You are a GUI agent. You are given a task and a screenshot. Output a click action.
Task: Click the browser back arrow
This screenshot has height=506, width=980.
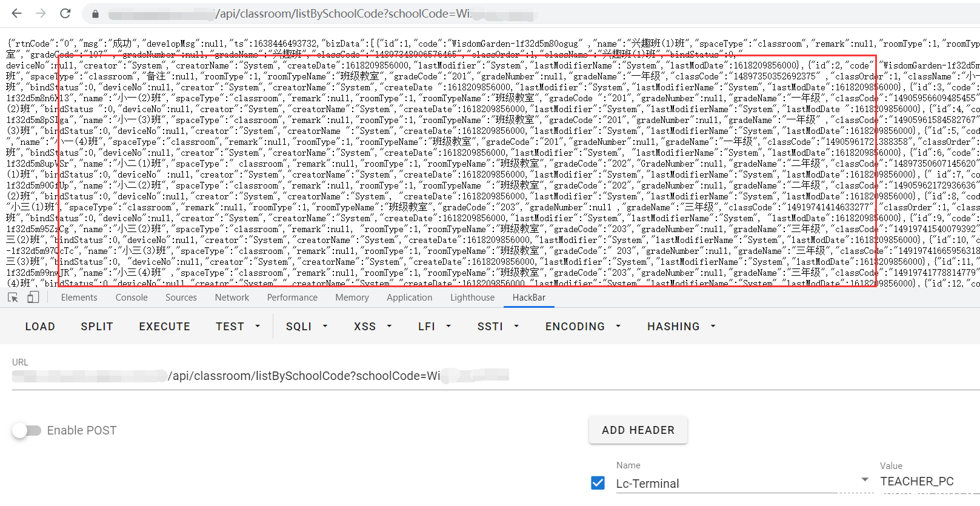[16, 13]
